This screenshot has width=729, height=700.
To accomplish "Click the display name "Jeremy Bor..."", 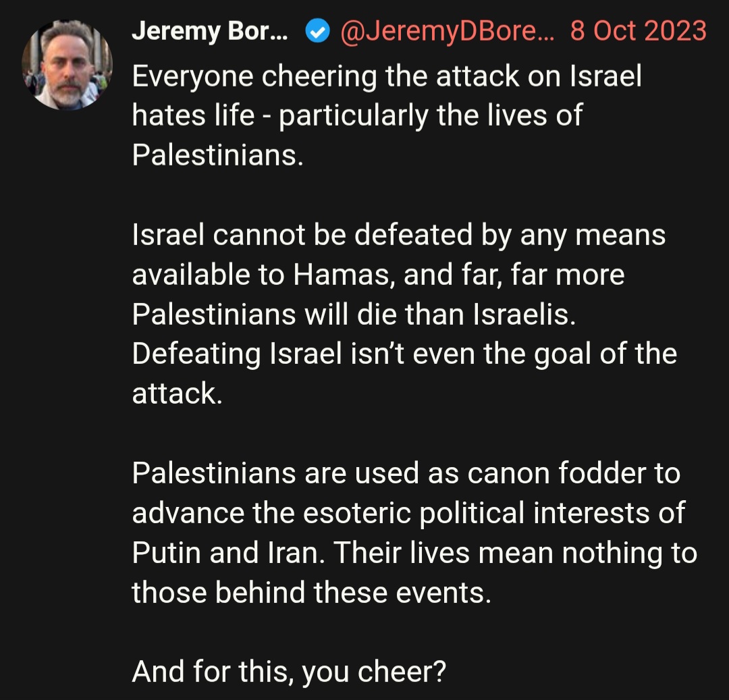I will 210,32.
